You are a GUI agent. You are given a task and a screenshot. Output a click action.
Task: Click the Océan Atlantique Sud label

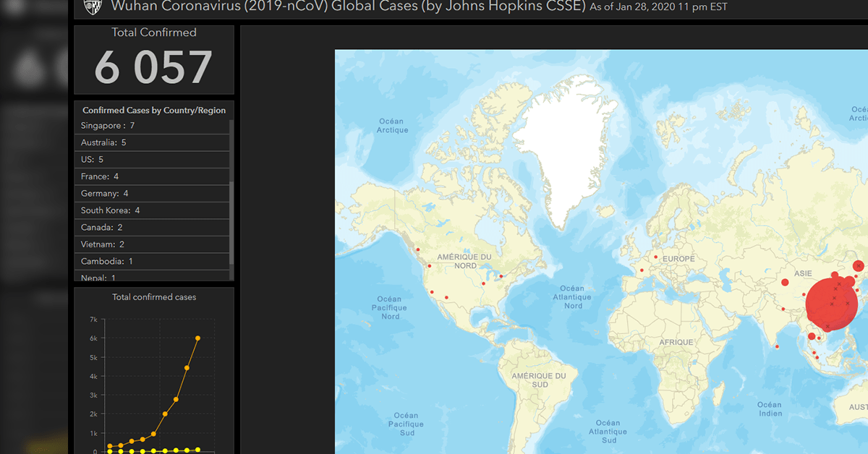[608, 432]
